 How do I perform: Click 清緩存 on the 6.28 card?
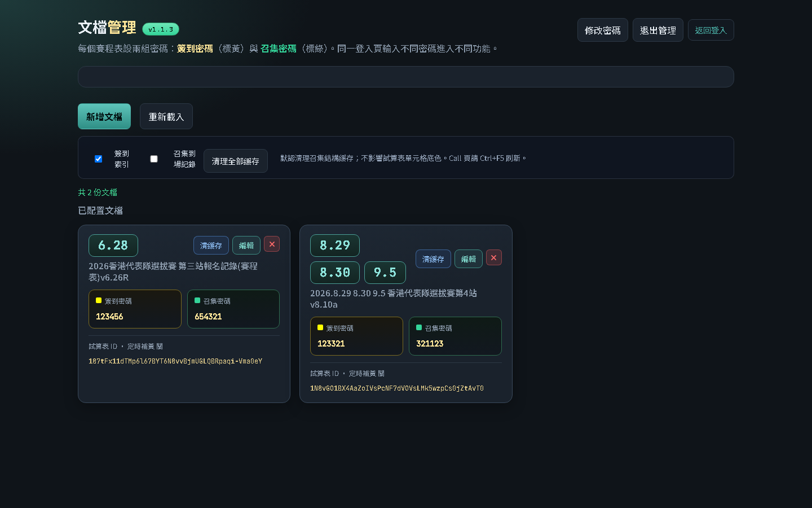(211, 246)
